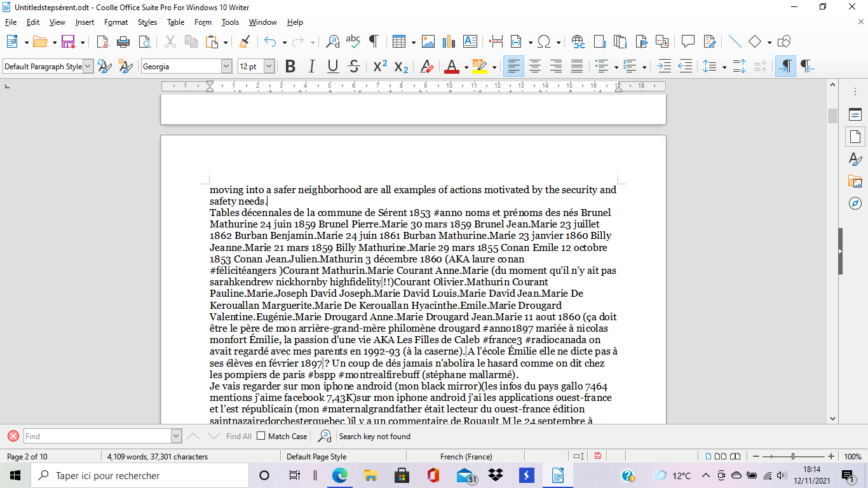
Task: Toggle left-to-right paragraph direction
Action: tap(785, 66)
